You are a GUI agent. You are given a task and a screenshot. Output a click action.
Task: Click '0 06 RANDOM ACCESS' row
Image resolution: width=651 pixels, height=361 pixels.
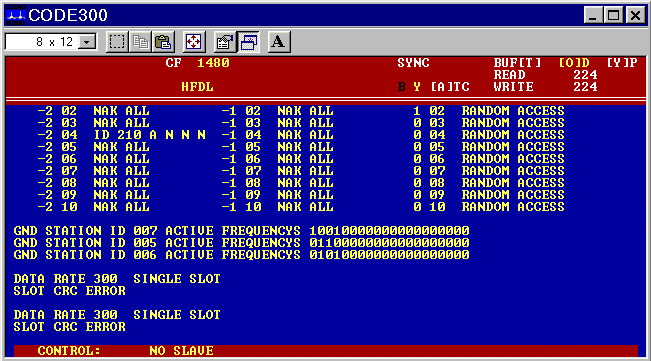pos(489,159)
